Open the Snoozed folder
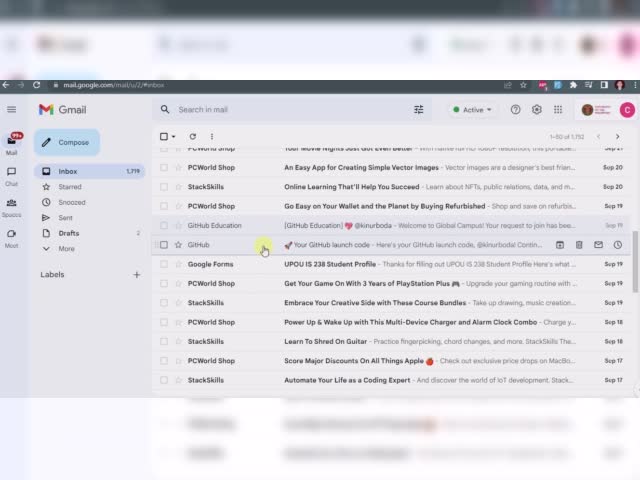 (x=89, y=202)
